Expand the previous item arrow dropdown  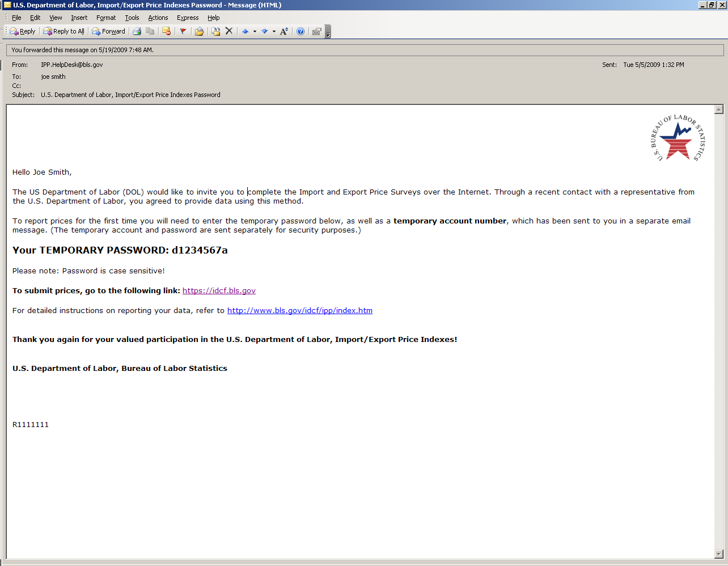click(x=255, y=31)
